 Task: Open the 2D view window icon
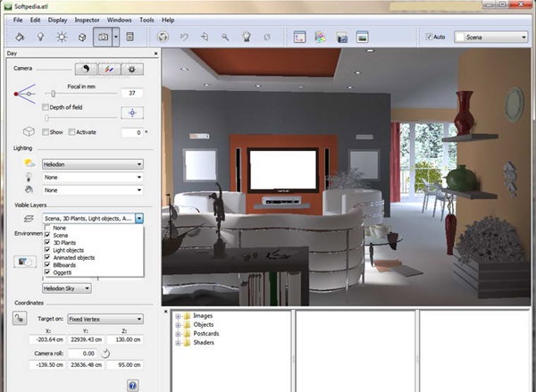coord(300,37)
